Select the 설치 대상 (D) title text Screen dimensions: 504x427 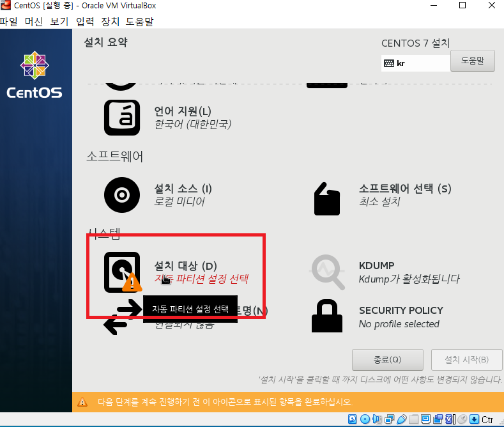coord(185,266)
